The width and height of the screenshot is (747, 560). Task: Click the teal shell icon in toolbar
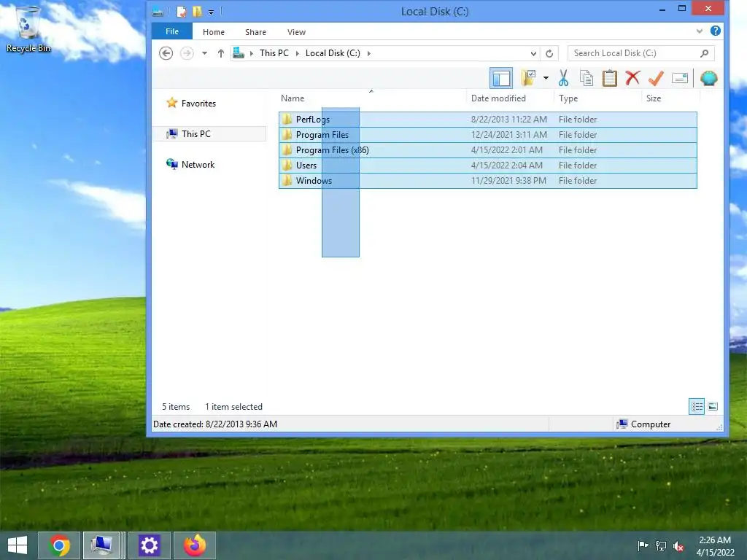pos(709,78)
